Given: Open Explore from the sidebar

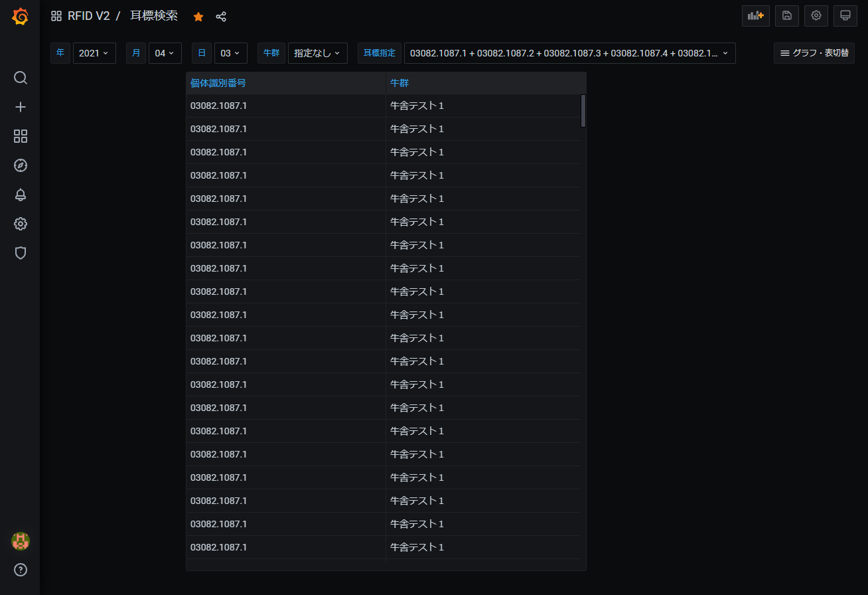Looking at the screenshot, I should 20,165.
